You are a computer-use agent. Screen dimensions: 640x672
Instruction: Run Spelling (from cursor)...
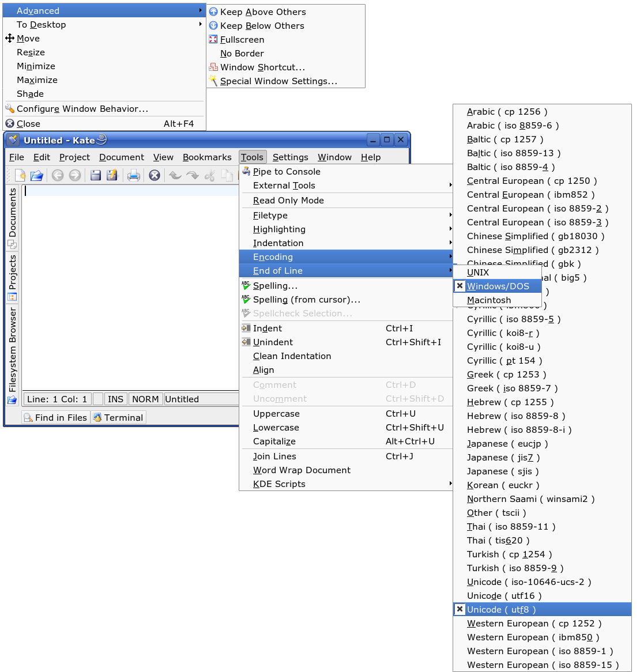pos(346,300)
